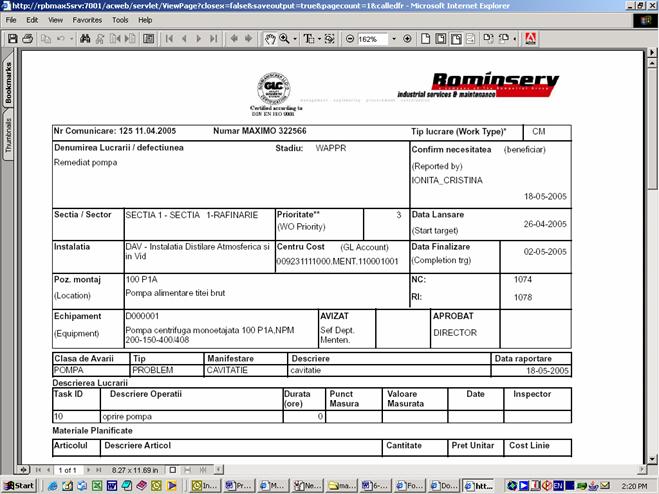The width and height of the screenshot is (659, 494).
Task: Click the Rotate view clockwise icon
Action: [x=488, y=39]
